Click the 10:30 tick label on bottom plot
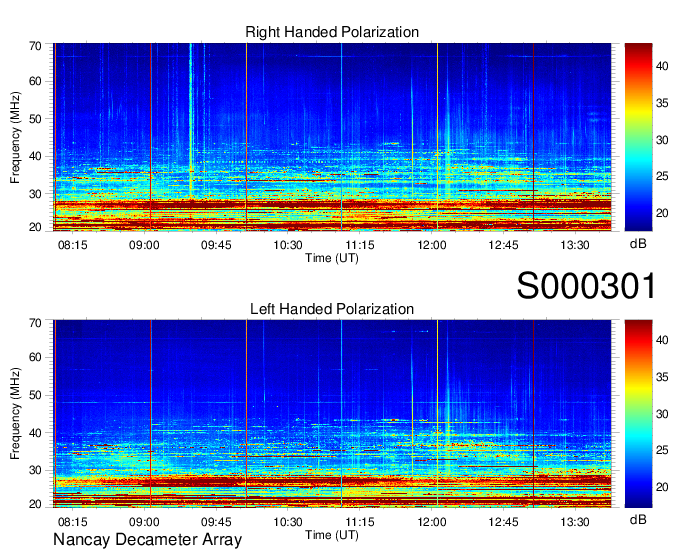 click(x=288, y=522)
